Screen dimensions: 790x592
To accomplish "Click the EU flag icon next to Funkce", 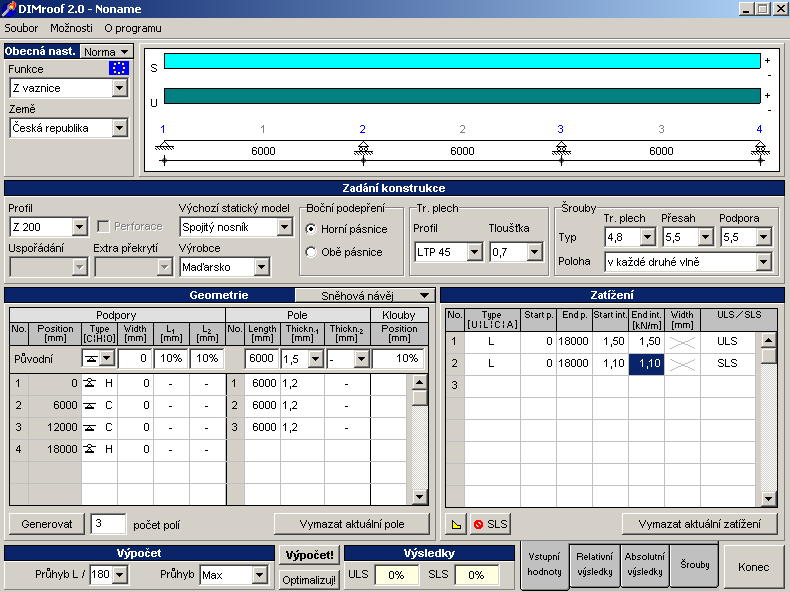I will click(119, 68).
